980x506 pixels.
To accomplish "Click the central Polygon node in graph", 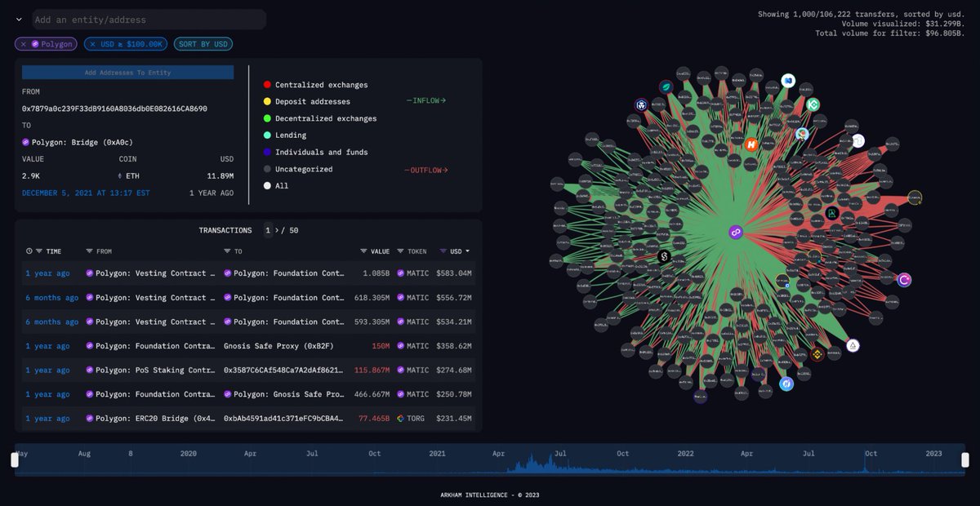I will click(735, 233).
